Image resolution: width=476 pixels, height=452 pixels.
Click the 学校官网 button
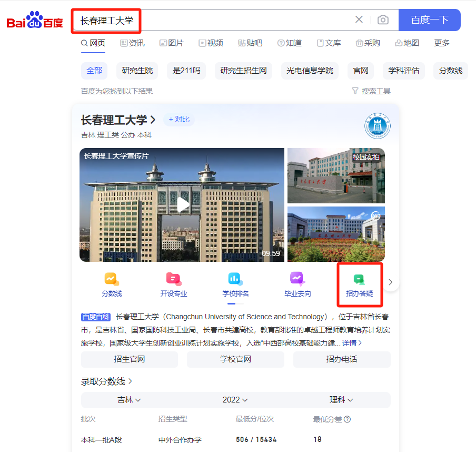point(235,359)
